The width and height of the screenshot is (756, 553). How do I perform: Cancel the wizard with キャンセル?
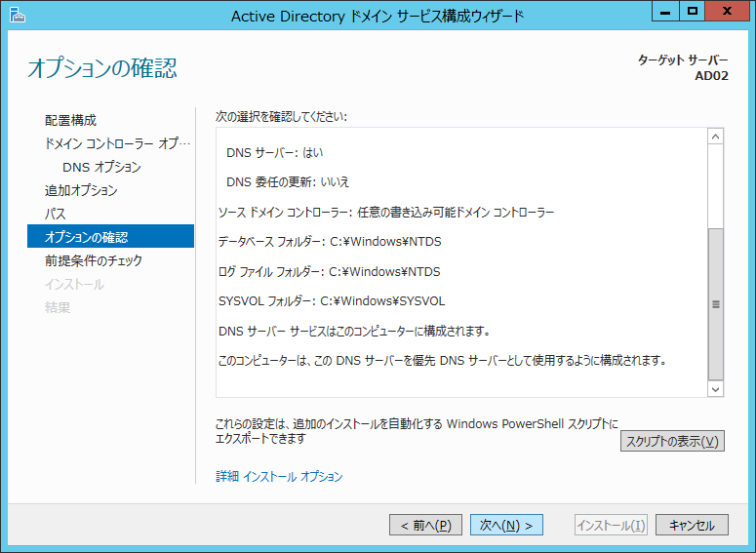click(692, 525)
